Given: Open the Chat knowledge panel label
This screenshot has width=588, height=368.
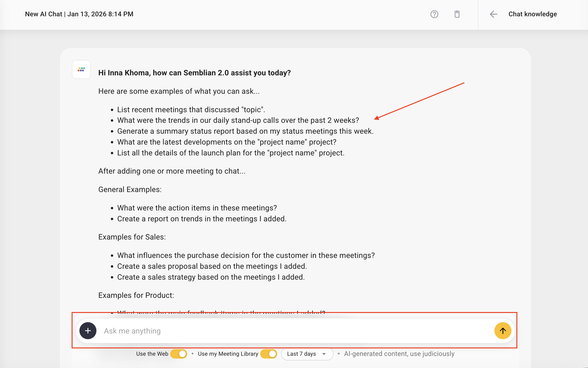Looking at the screenshot, I should (532, 14).
